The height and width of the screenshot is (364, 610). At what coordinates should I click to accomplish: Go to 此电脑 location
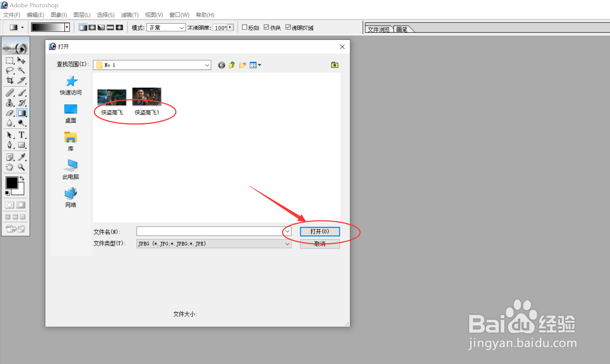pos(71,170)
